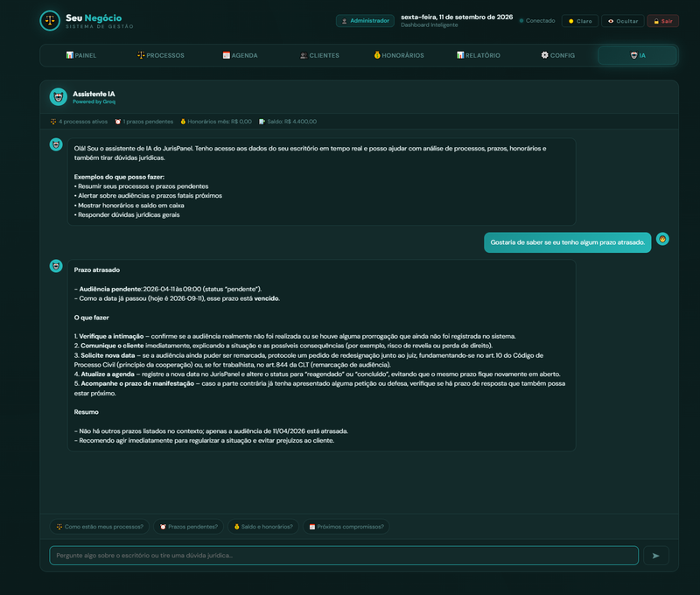Click the icon beside Saldo R$ 4.400,00
The height and width of the screenshot is (595, 700).
262,122
